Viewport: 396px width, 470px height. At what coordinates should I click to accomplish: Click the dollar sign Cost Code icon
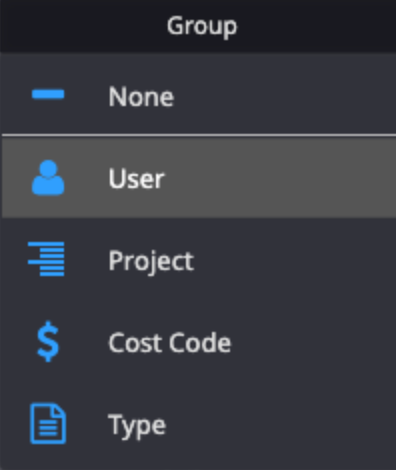click(48, 341)
